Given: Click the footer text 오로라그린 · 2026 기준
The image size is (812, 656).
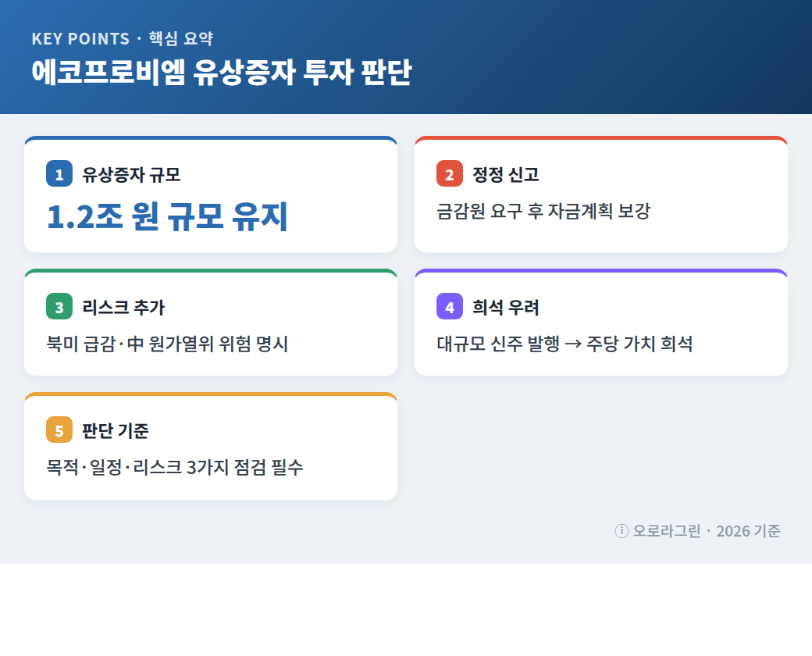Looking at the screenshot, I should pos(707,531).
